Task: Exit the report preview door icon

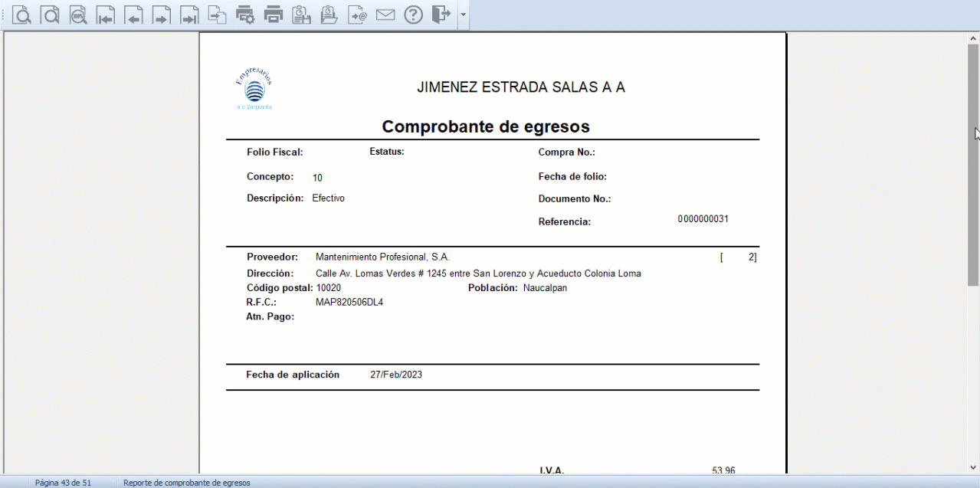Action: [441, 15]
